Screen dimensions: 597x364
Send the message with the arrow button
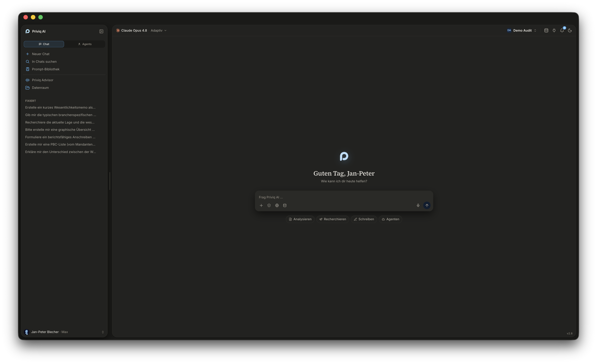coord(427,205)
